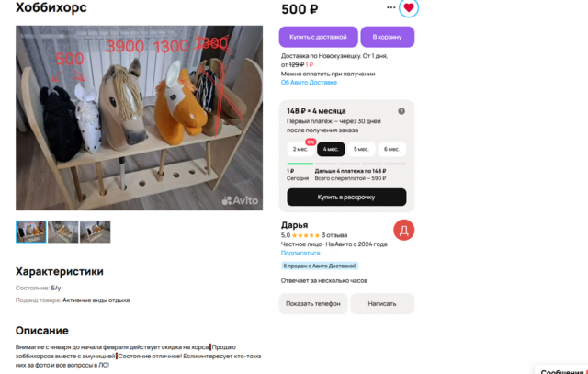Image resolution: width=588 pixels, height=374 pixels.
Task: Click the five-star seller rating
Action: tap(306, 235)
